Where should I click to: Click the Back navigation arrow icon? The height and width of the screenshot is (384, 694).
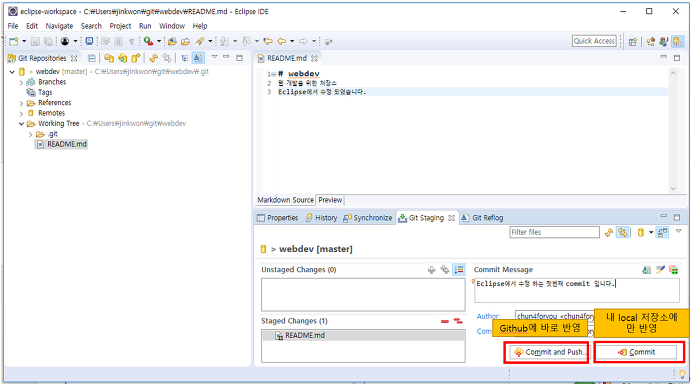click(281, 41)
